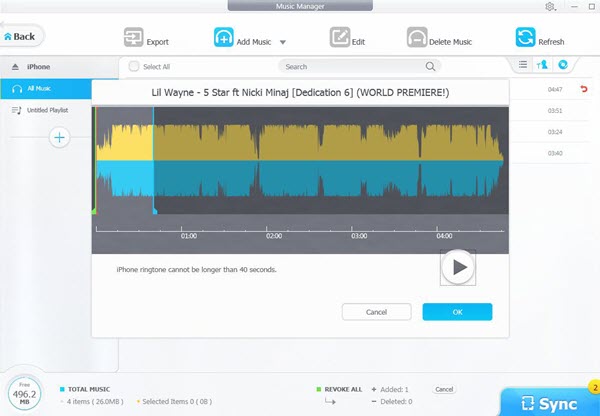The height and width of the screenshot is (416, 600).
Task: Click the Deleted: 0 entry
Action: click(392, 401)
